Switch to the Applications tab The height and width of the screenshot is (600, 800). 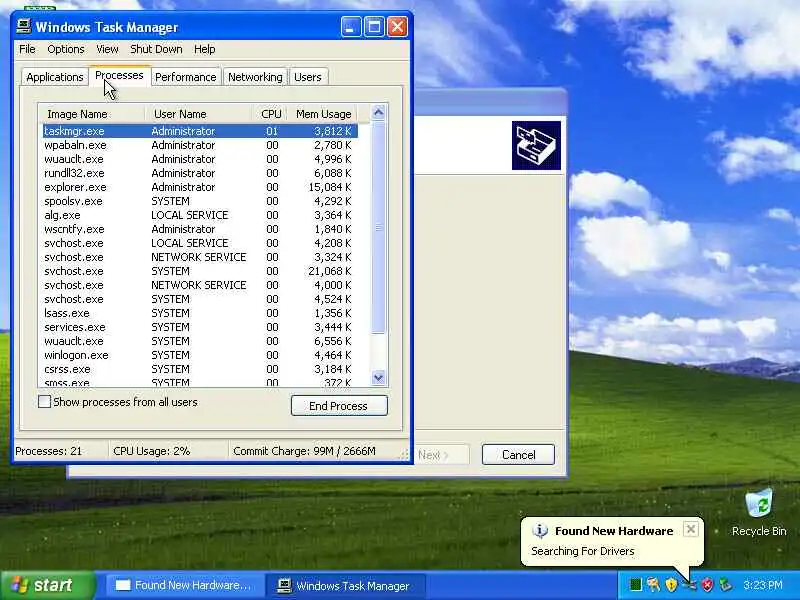pos(55,77)
